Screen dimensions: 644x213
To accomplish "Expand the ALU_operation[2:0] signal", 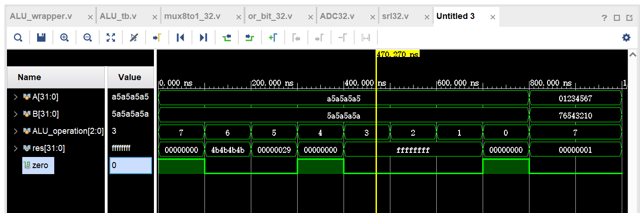I will point(15,131).
